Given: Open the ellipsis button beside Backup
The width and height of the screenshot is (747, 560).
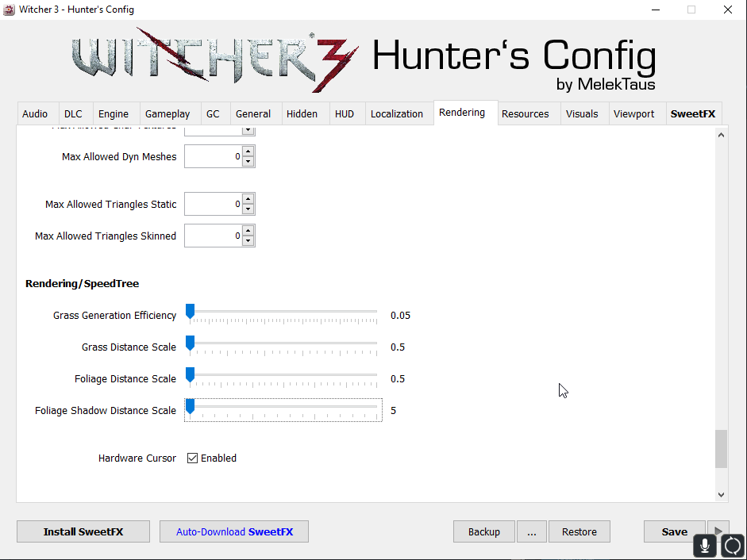Looking at the screenshot, I should tap(532, 531).
